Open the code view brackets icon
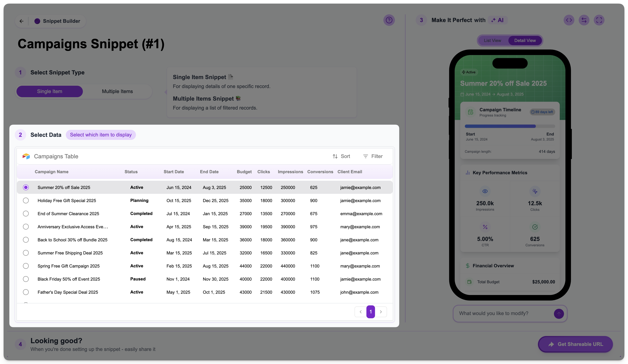Image resolution: width=628 pixels, height=364 pixels. (x=569, y=20)
